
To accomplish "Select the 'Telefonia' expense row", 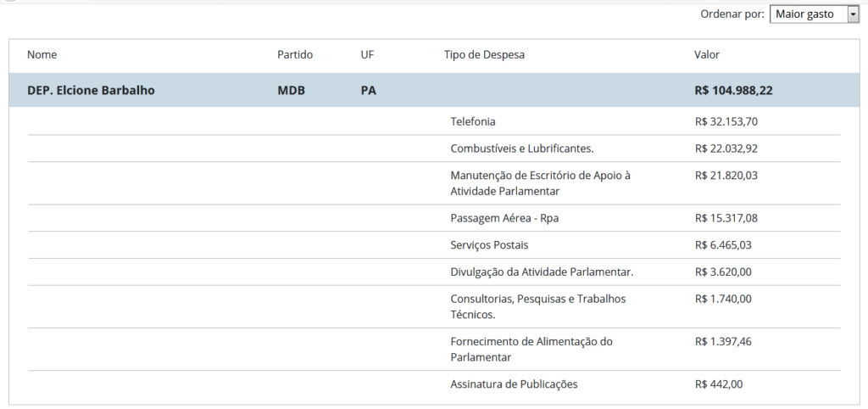I will (473, 121).
